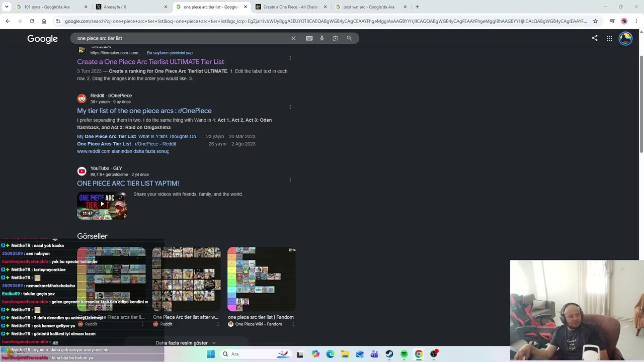644x362 pixels.
Task: Click the 'Görseller' section heading
Action: tap(92, 236)
